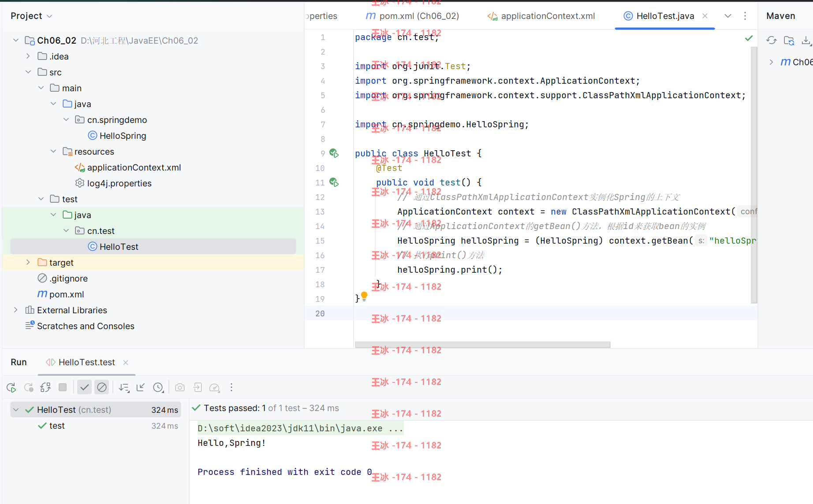Show hidden editor tabs dropdown chevron
This screenshot has height=504, width=813.
[728, 16]
